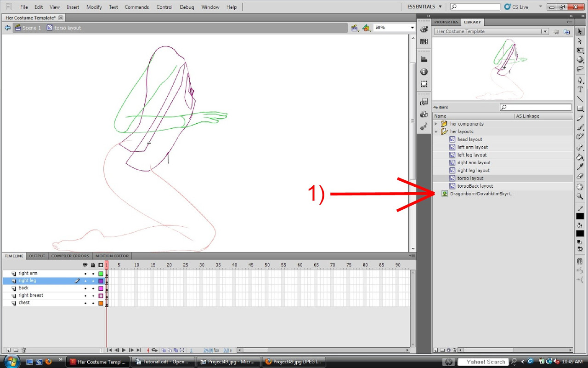Click the fill color black swatch
This screenshot has height=368, width=588.
pos(580,233)
